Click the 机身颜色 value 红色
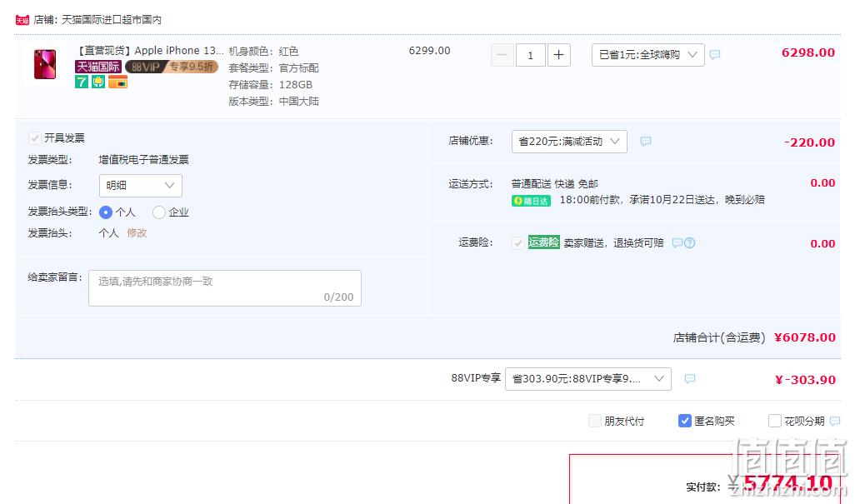This screenshot has width=855, height=504. (x=288, y=51)
